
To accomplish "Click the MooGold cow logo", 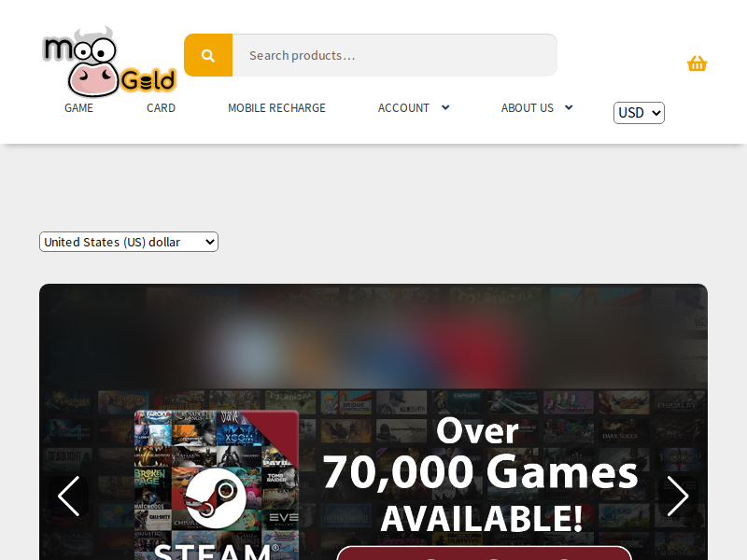I will [x=109, y=62].
